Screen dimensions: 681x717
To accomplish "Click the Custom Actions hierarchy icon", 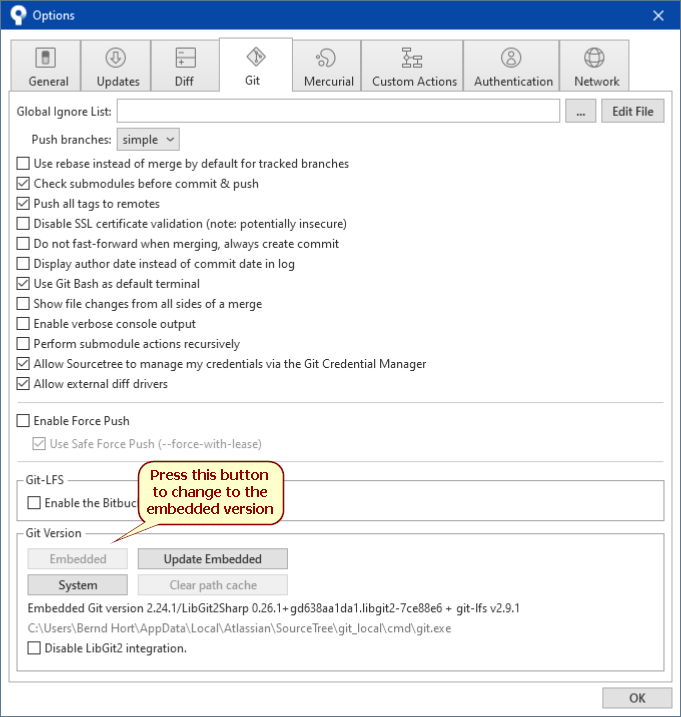I will (x=412, y=58).
